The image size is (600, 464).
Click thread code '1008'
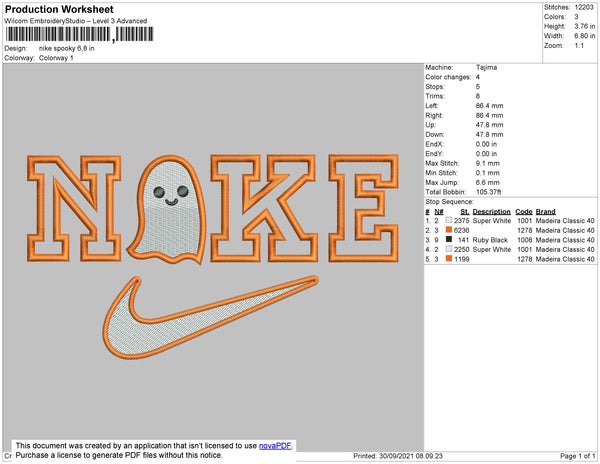tap(524, 240)
